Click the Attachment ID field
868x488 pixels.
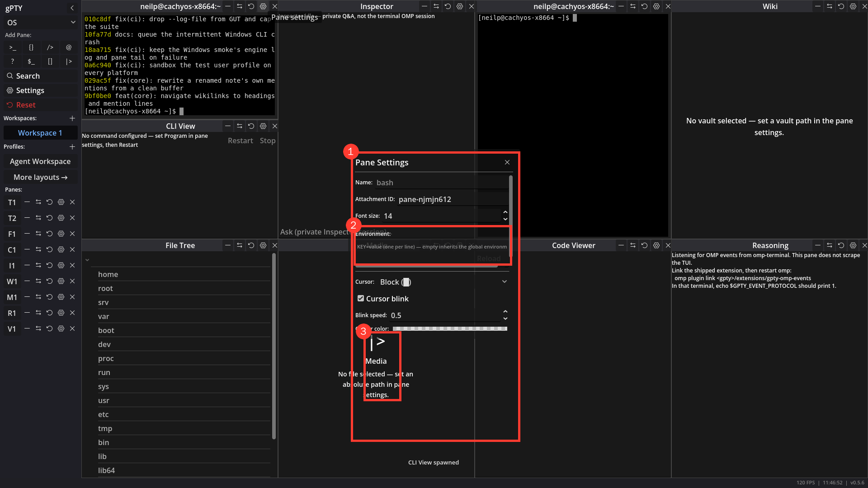[x=453, y=199]
